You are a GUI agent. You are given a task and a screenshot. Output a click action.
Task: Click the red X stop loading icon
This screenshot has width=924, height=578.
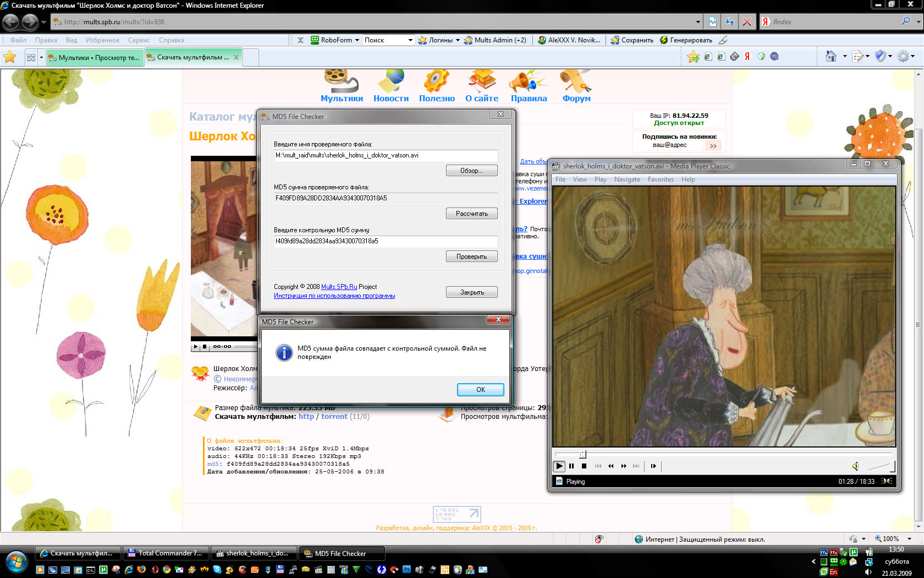click(x=746, y=22)
